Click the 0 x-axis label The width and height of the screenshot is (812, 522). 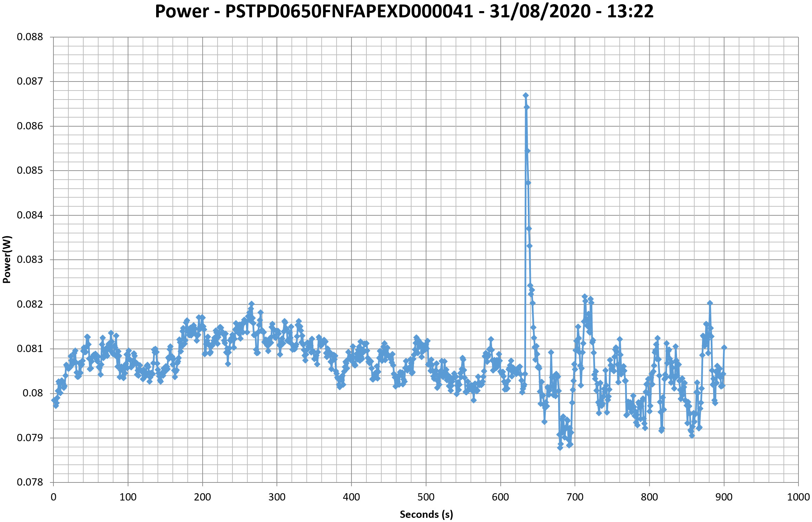[53, 497]
